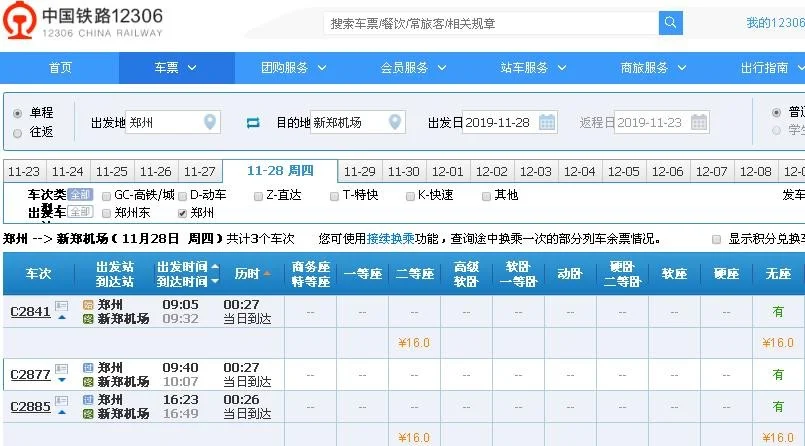Image resolution: width=805 pixels, height=446 pixels.
Task: Open the departure date calendar icon
Action: click(x=547, y=122)
